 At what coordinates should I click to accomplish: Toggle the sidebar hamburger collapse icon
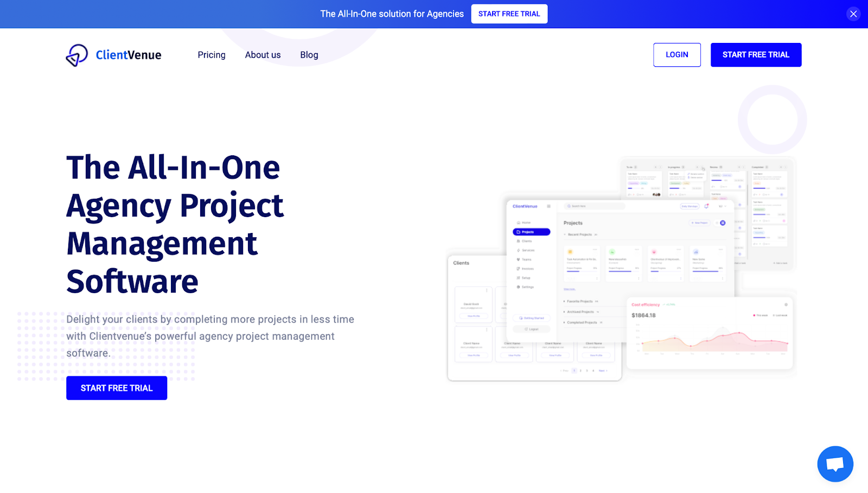click(548, 206)
